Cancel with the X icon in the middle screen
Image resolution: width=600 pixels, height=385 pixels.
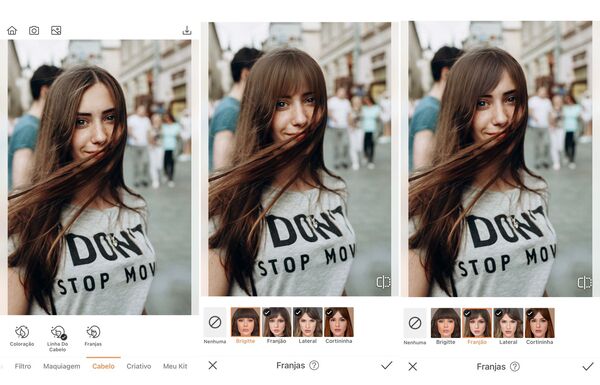point(213,365)
